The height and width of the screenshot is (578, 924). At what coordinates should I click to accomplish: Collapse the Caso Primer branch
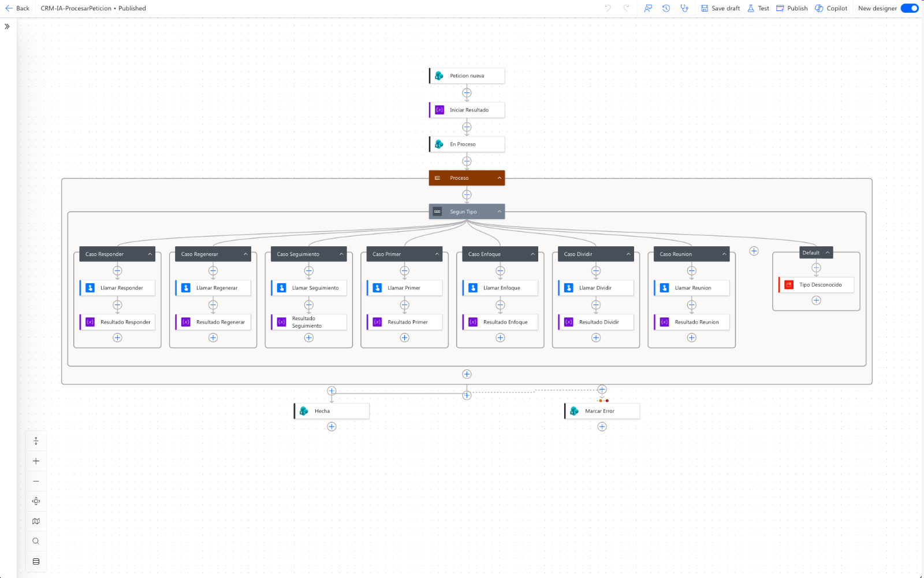[437, 254]
